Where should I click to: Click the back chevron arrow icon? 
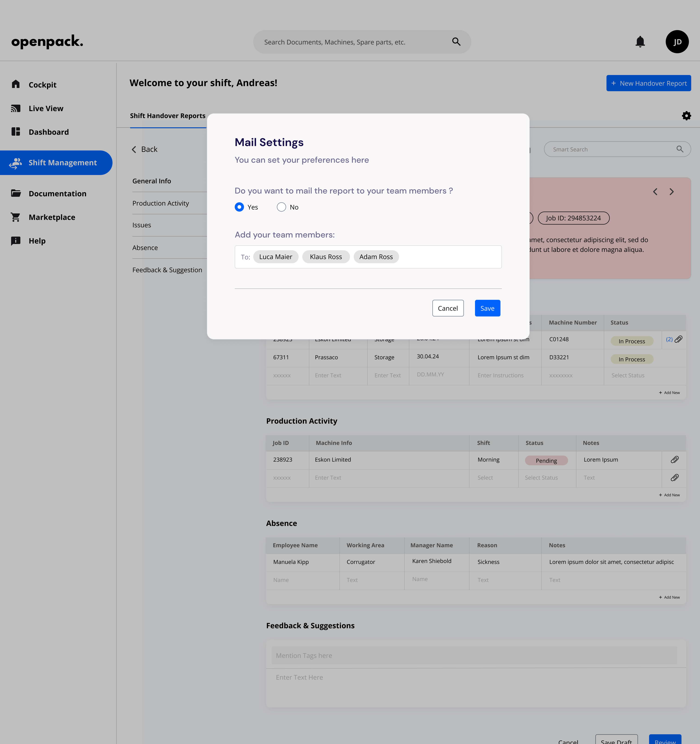pos(134,149)
